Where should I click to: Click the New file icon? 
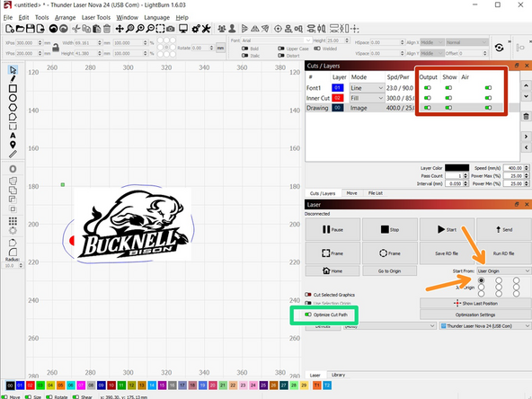coord(10,29)
